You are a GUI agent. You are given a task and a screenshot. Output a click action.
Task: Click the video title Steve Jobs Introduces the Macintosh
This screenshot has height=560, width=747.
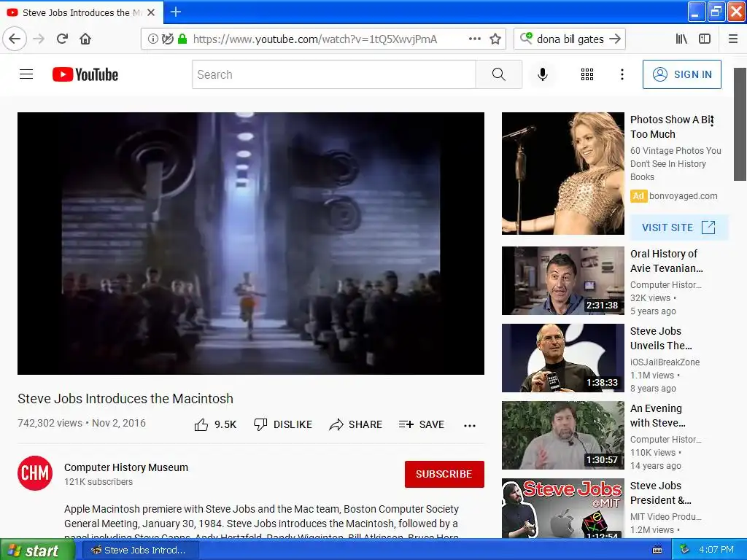(x=125, y=399)
